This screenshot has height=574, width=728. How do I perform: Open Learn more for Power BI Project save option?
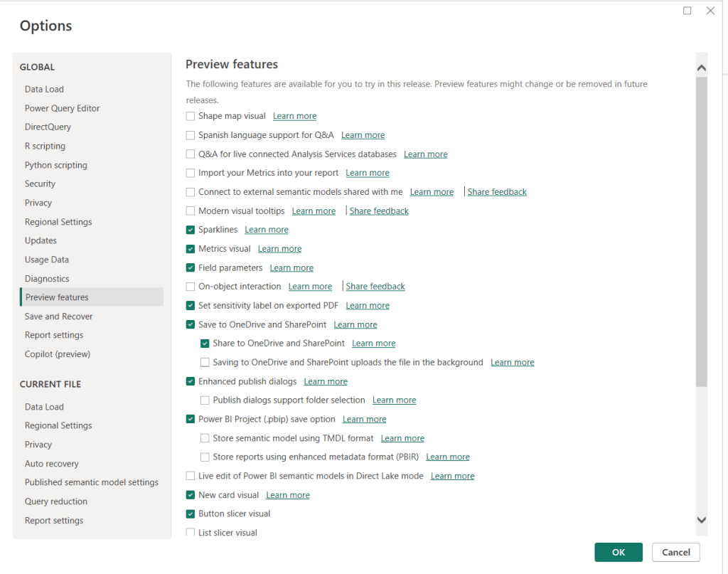coord(364,420)
